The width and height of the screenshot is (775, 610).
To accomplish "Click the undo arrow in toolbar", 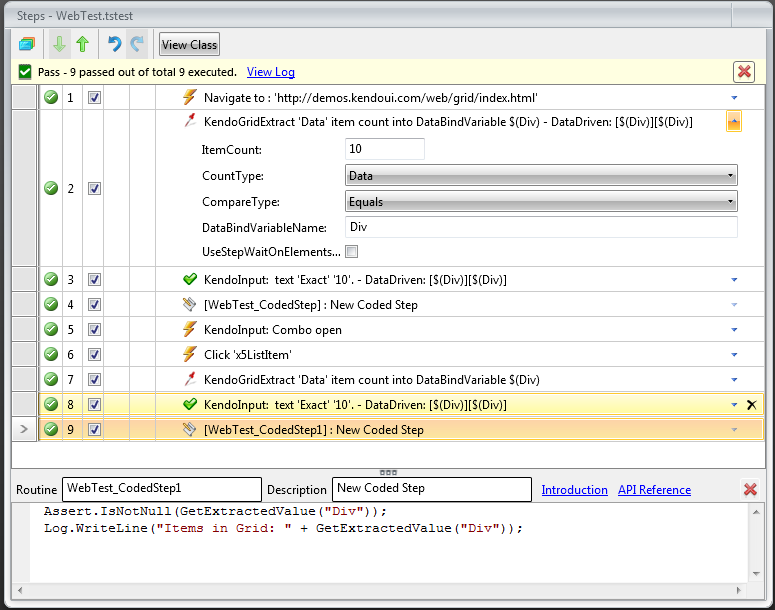I will [114, 44].
